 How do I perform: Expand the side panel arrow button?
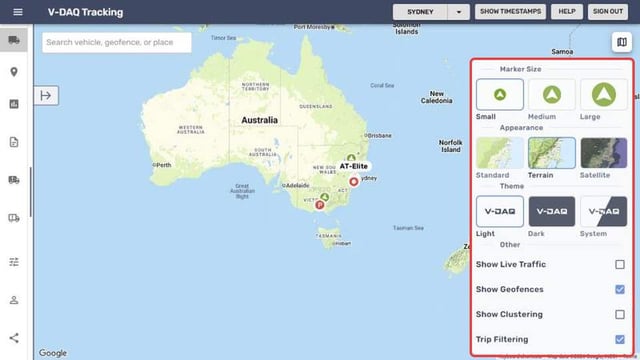46,96
